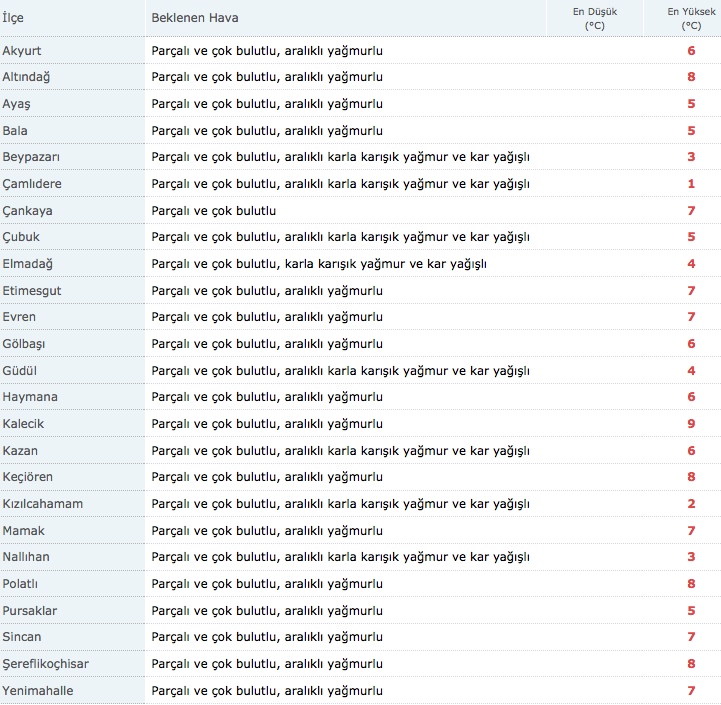The height and width of the screenshot is (705, 721).
Task: Click the En Yüksek (°C) column header
Action: point(690,18)
